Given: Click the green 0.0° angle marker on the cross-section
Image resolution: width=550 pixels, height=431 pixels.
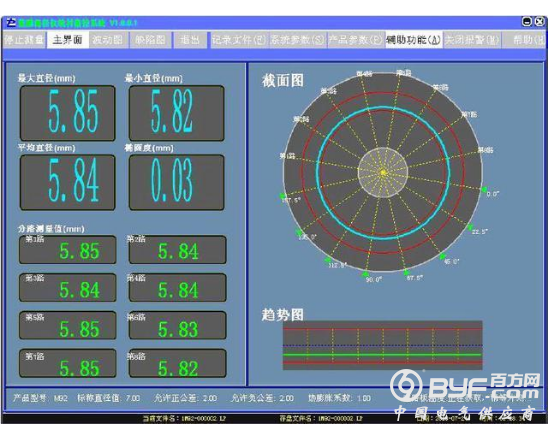Looking at the screenshot, I should (x=484, y=190).
